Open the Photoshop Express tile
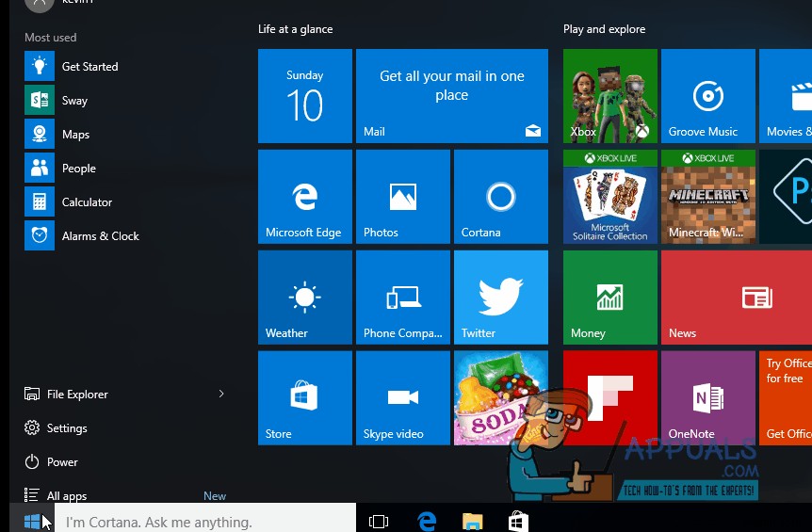The width and height of the screenshot is (812, 532). point(786,197)
